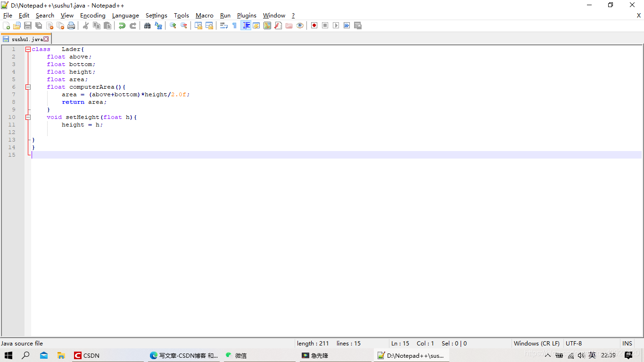
Task: Switch to the Edge CSDN taskbar window
Action: pos(184,355)
